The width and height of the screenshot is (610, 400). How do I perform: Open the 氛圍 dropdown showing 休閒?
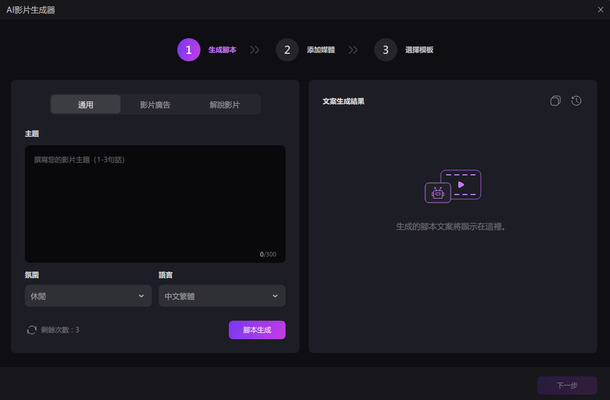coord(88,296)
